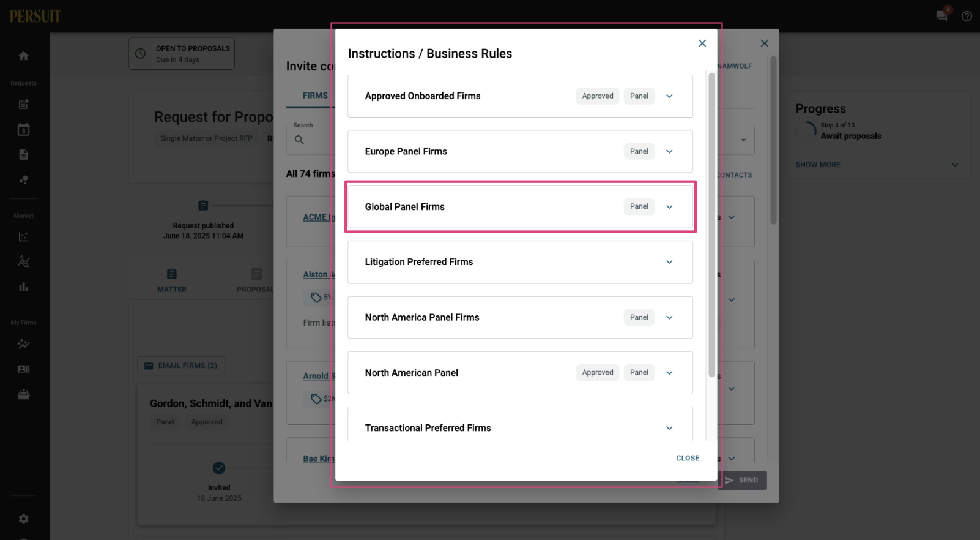This screenshot has width=980, height=540.
Task: Expand SHOW MORE in the Progress panel
Action: pyautogui.click(x=878, y=165)
